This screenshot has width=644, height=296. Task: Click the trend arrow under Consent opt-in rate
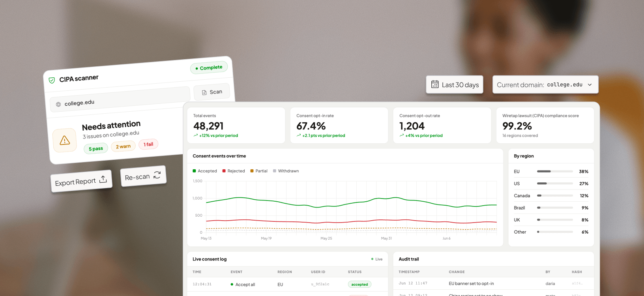coord(299,135)
